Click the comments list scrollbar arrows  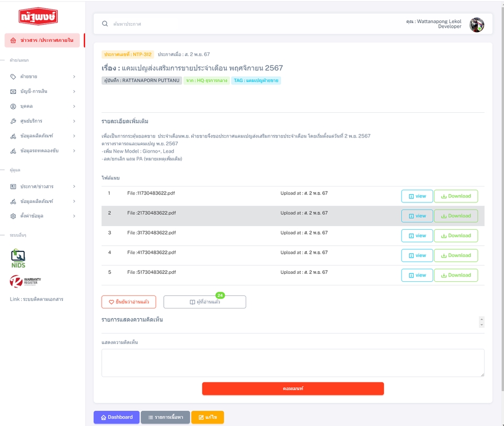point(481,322)
